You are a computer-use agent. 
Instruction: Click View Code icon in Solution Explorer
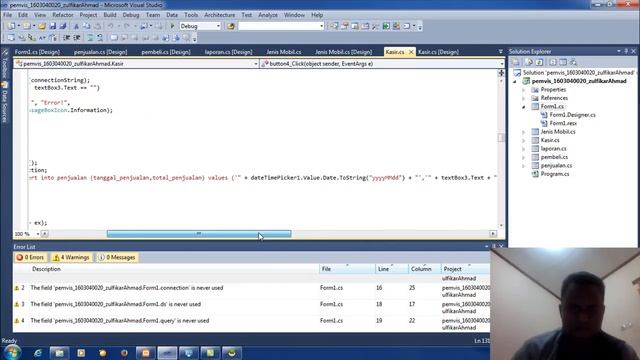tap(553, 62)
